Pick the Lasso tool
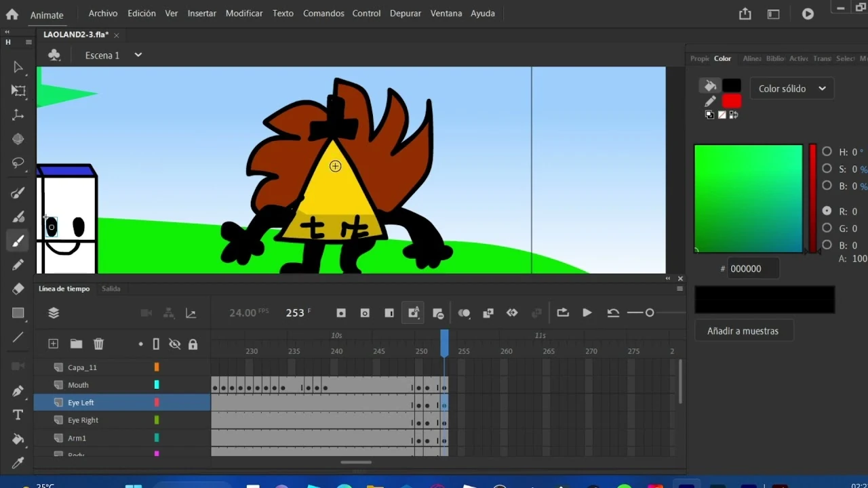Screen dimensions: 868x488 (18, 163)
